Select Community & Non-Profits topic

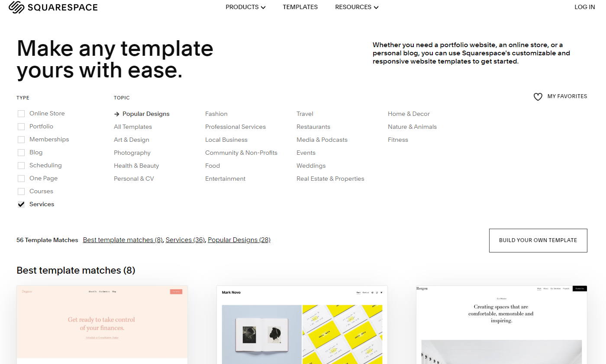pos(241,153)
